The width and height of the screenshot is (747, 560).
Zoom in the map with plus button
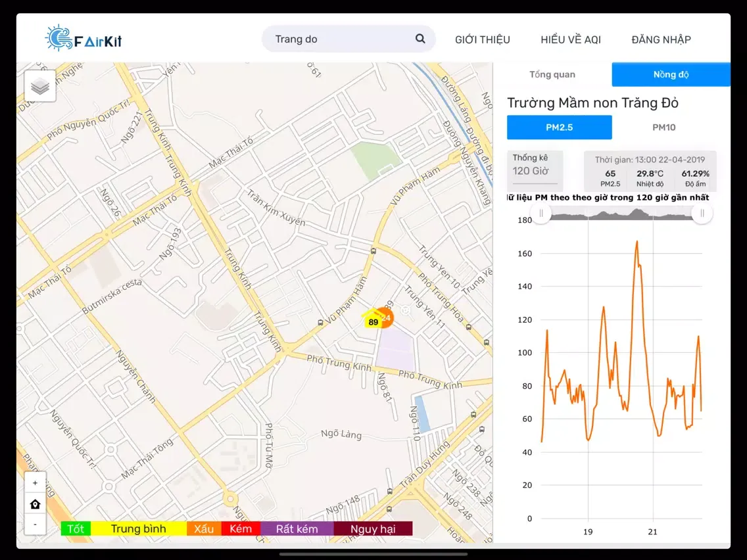tap(36, 483)
